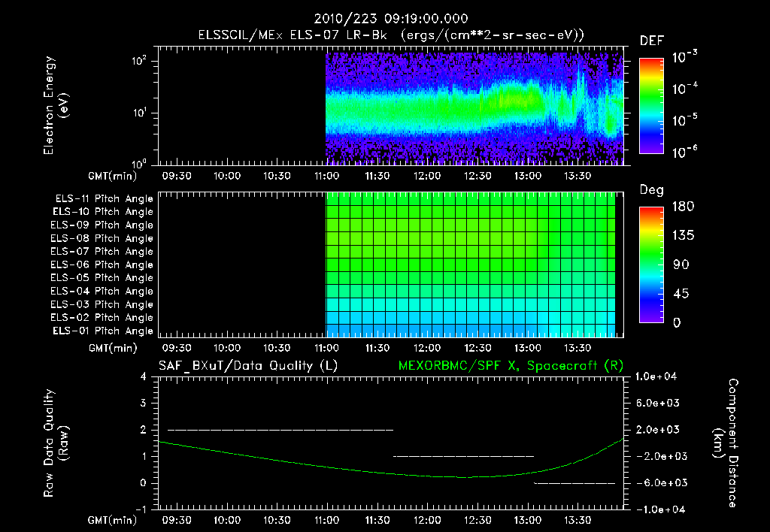The width and height of the screenshot is (770, 532).
Task: Select the ELS-07 Pitch Angle row label
Action: click(102, 251)
